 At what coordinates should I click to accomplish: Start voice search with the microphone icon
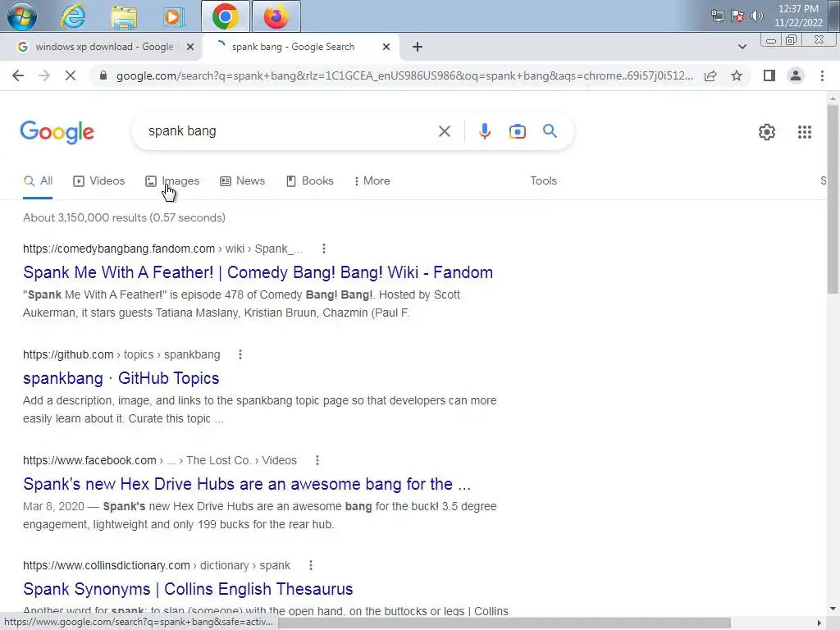pos(484,131)
